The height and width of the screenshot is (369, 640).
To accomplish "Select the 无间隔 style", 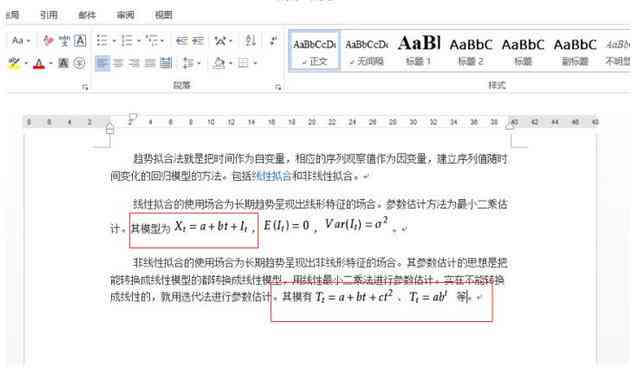I will point(367,51).
